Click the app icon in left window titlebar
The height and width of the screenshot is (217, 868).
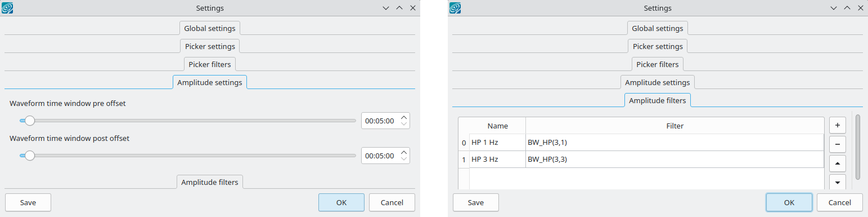8,8
